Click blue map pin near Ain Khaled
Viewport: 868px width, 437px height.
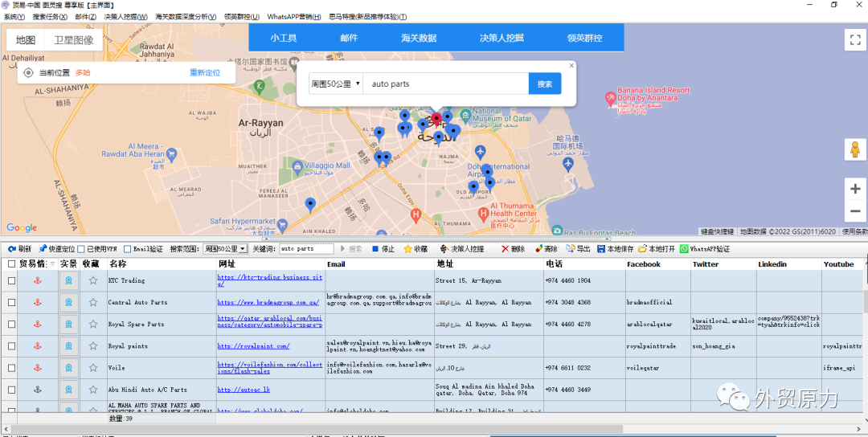pos(310,205)
